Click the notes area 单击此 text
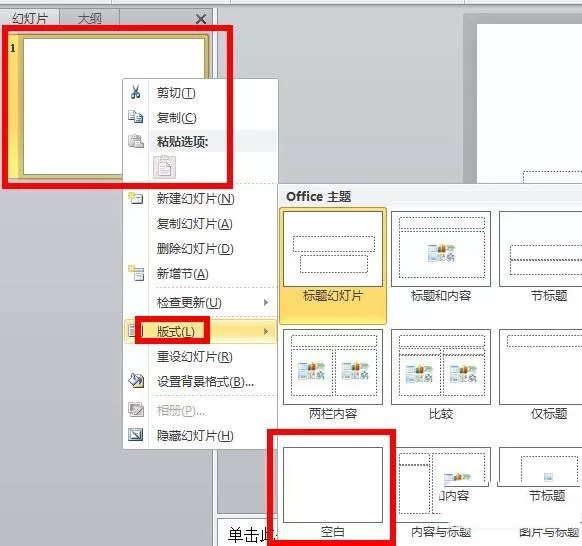Image resolution: width=582 pixels, height=546 pixels. pyautogui.click(x=252, y=534)
